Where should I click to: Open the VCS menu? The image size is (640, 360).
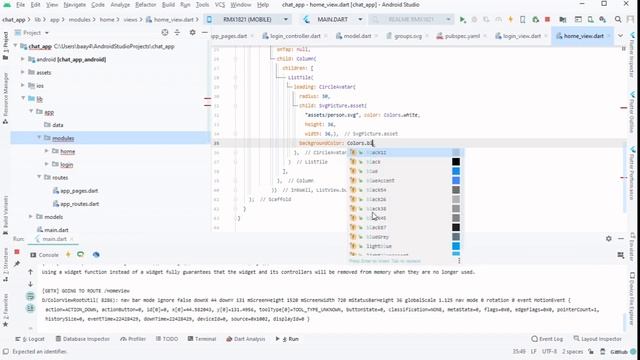pyautogui.click(x=220, y=5)
